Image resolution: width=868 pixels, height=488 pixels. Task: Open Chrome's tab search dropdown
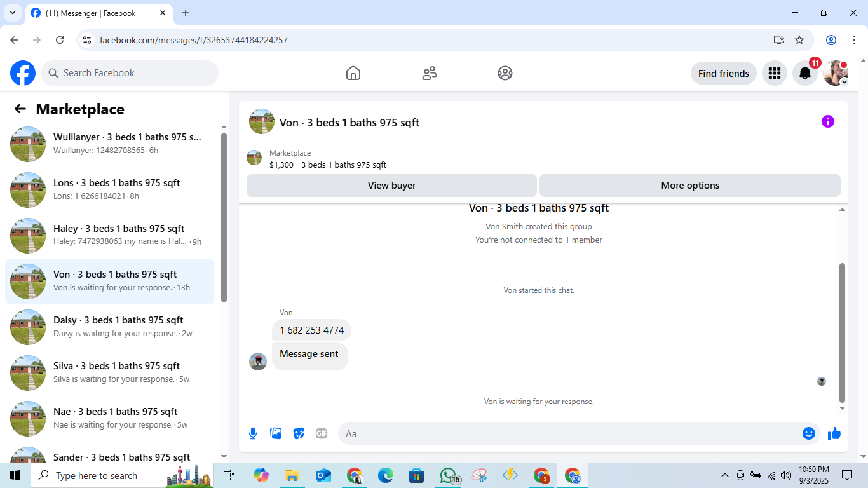(12, 13)
